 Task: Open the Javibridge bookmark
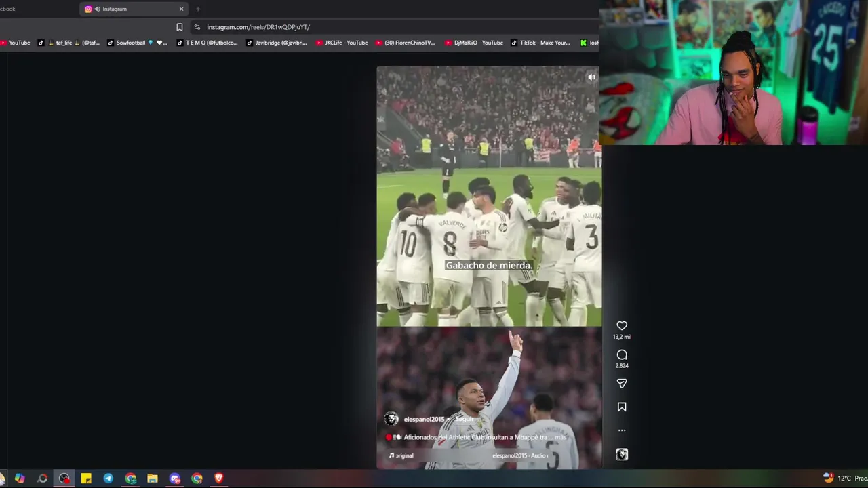tap(276, 43)
